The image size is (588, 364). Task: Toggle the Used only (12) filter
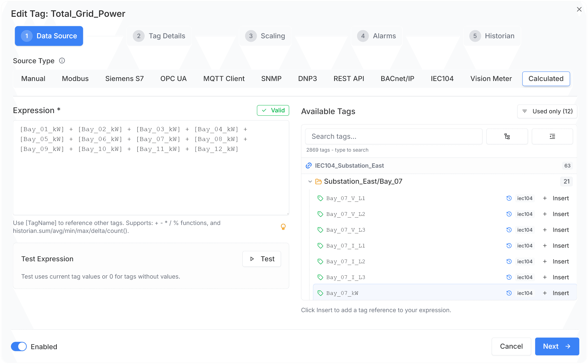547,111
